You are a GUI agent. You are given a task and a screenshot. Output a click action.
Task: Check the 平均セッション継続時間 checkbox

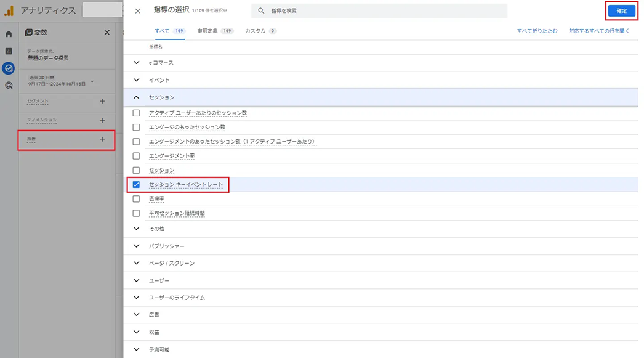pos(136,213)
